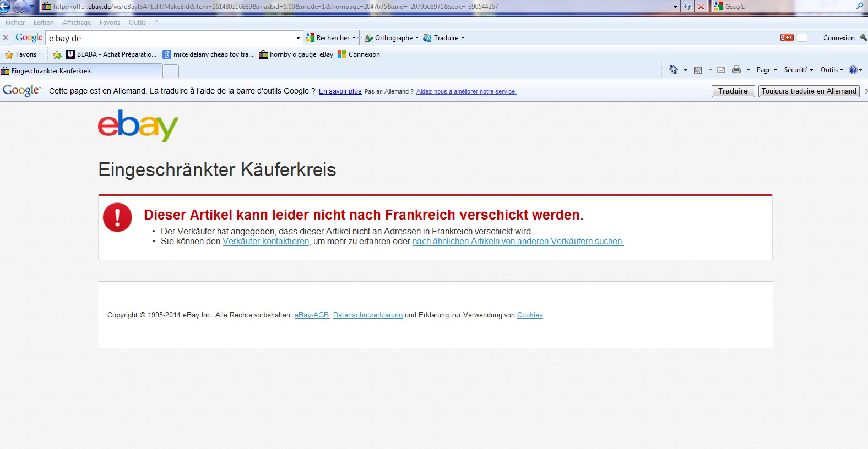
Task: Open the Sécurité command bar menu
Action: pyautogui.click(x=799, y=70)
